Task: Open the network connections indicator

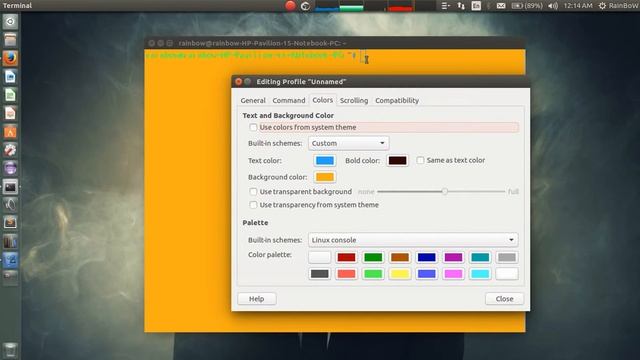Action: [461, 6]
